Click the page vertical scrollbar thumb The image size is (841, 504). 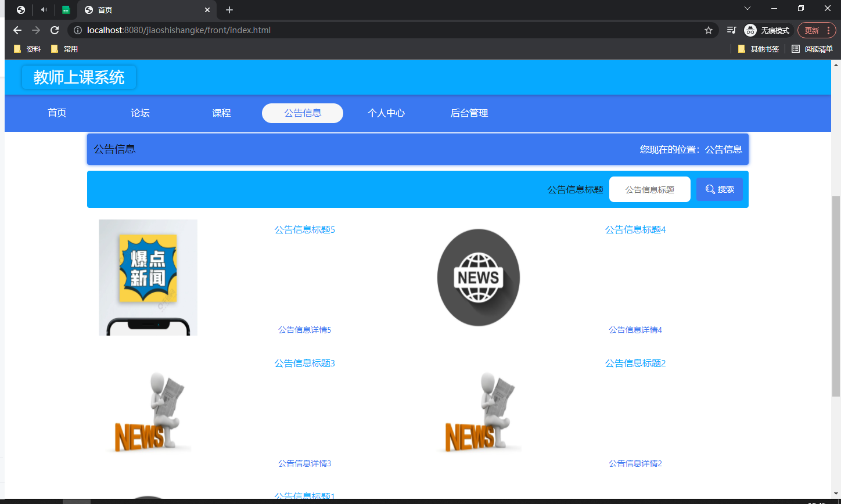(x=836, y=296)
